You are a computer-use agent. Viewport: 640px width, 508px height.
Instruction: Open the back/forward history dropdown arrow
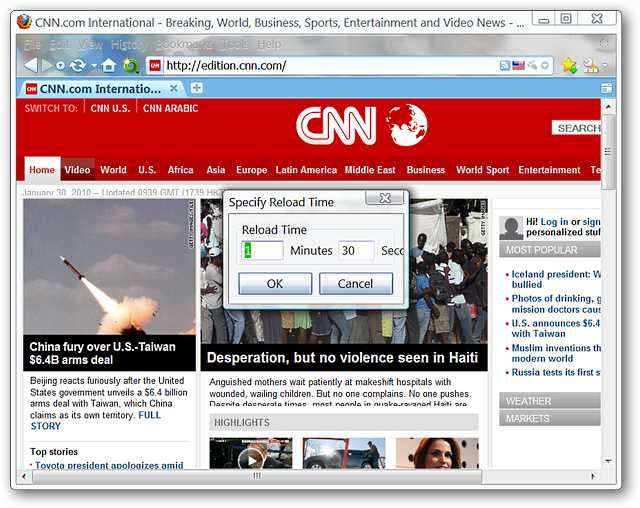coord(60,65)
